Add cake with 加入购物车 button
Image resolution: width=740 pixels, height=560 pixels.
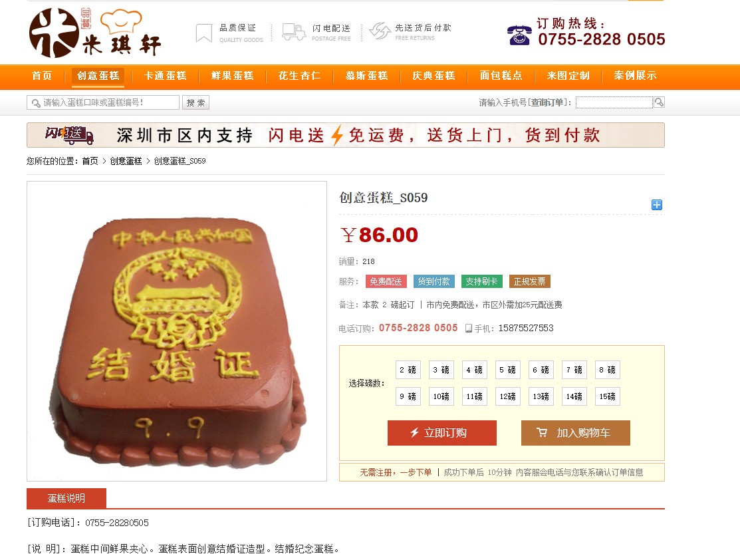575,432
